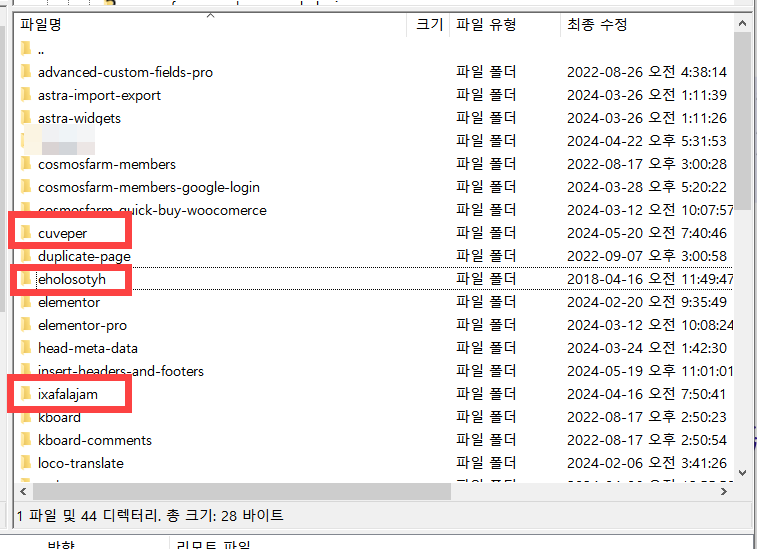Viewport: 757px width, 549px height.
Task: Click folder icon of cosmosfarm-members-google-login
Action: [x=26, y=187]
